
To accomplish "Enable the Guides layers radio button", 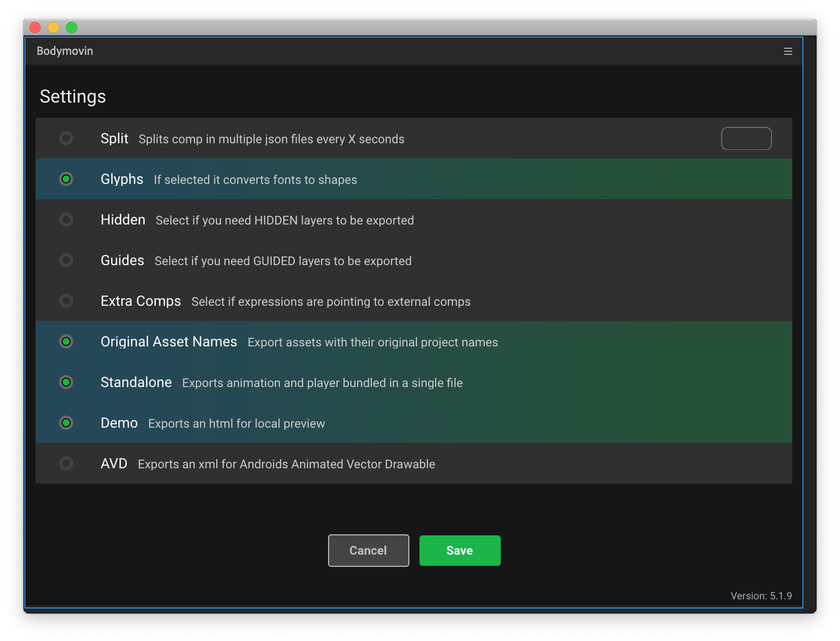I will click(66, 260).
